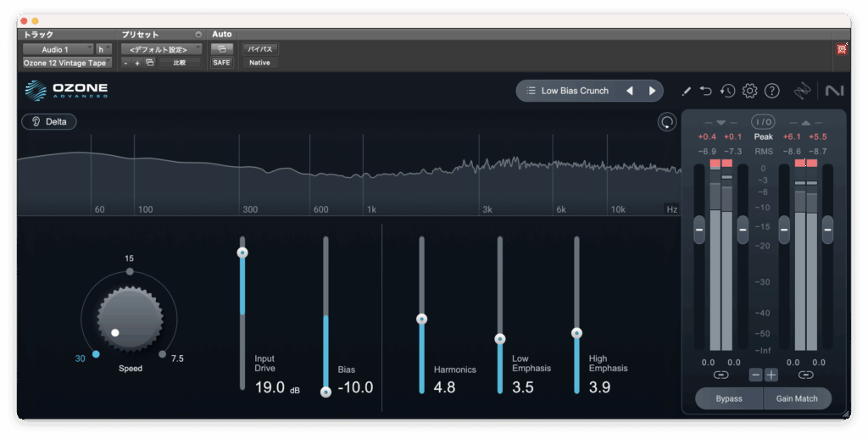Select the next preset with the right arrow
The height and width of the screenshot is (439, 868).
click(x=652, y=91)
